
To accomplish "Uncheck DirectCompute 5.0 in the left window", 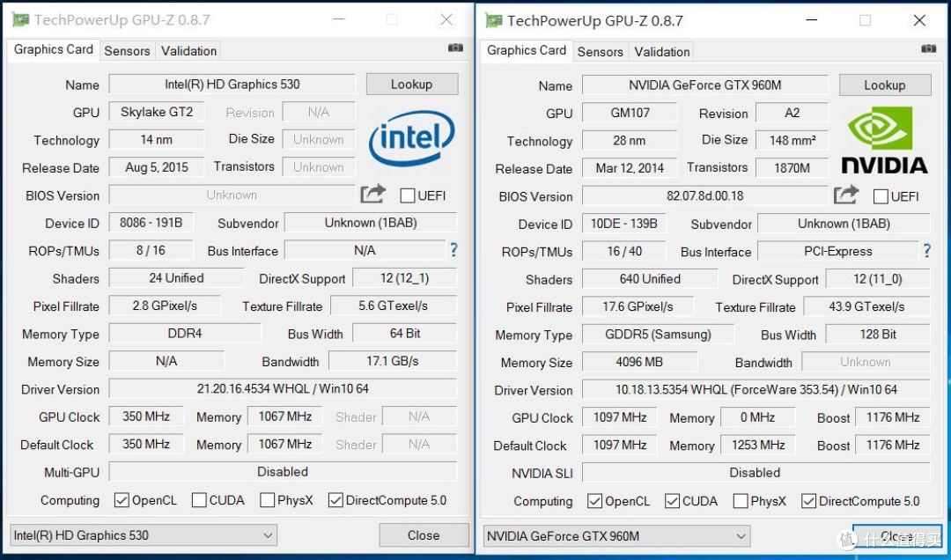I will (x=335, y=500).
